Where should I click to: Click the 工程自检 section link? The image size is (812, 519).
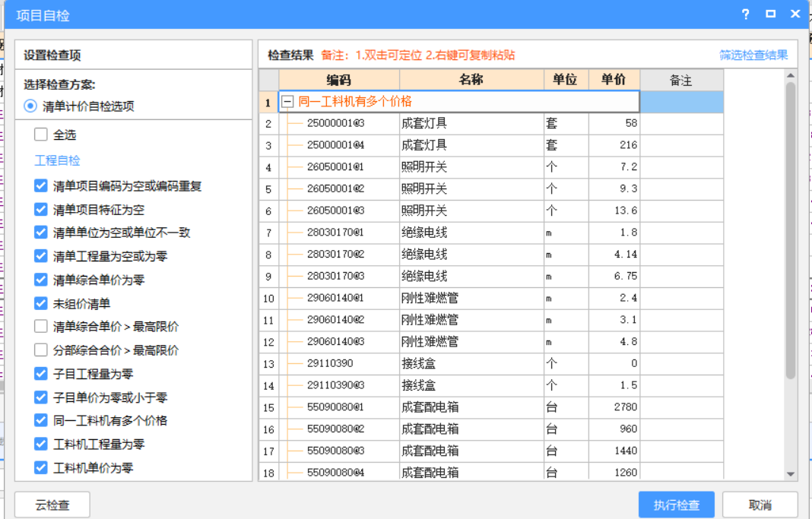click(x=57, y=160)
